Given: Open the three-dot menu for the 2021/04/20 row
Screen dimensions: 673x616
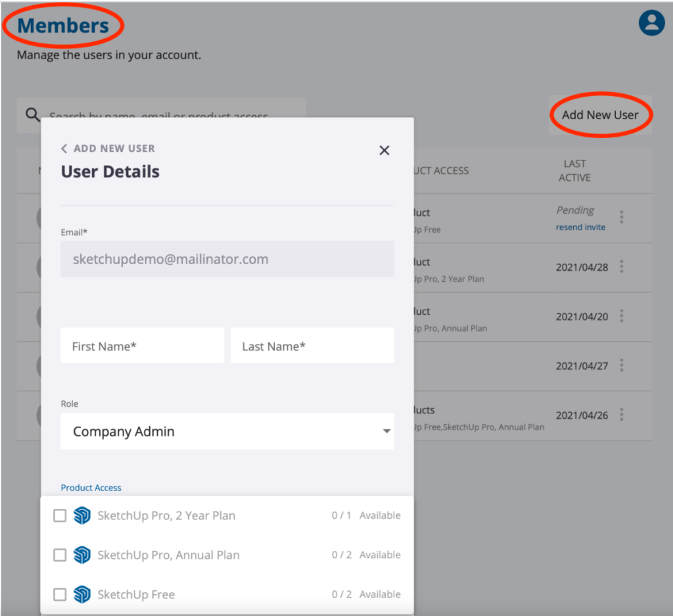Looking at the screenshot, I should (x=621, y=316).
